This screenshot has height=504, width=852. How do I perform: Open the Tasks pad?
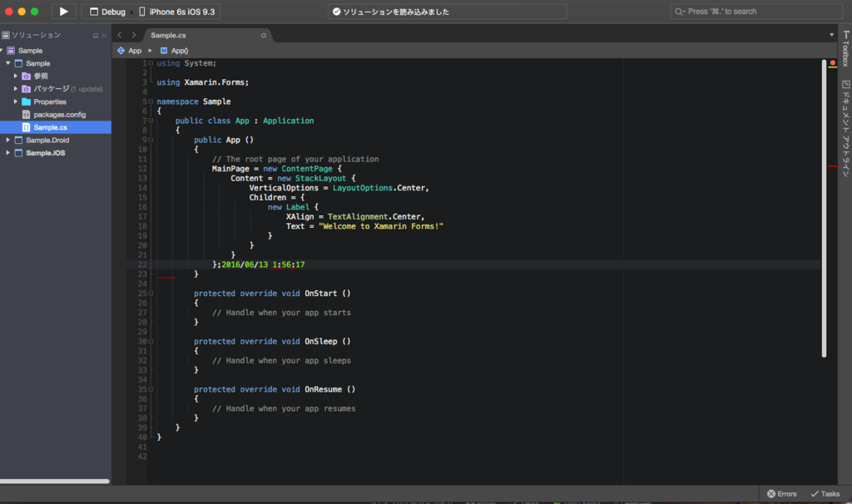825,494
